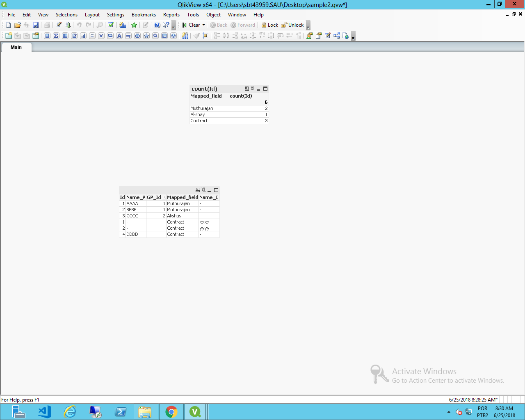
Task: Create a Button object
Action: tap(110, 36)
